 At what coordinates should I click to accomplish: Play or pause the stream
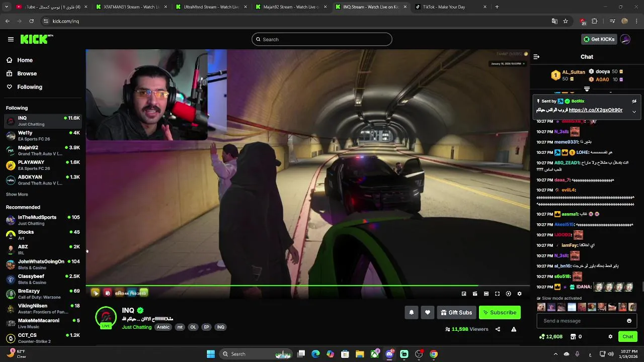pos(96,293)
